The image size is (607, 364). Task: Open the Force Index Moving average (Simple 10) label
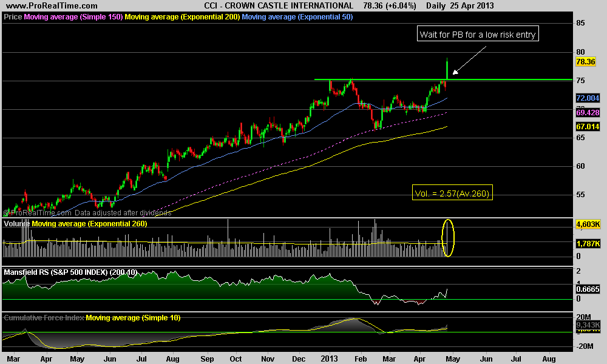coord(133,318)
